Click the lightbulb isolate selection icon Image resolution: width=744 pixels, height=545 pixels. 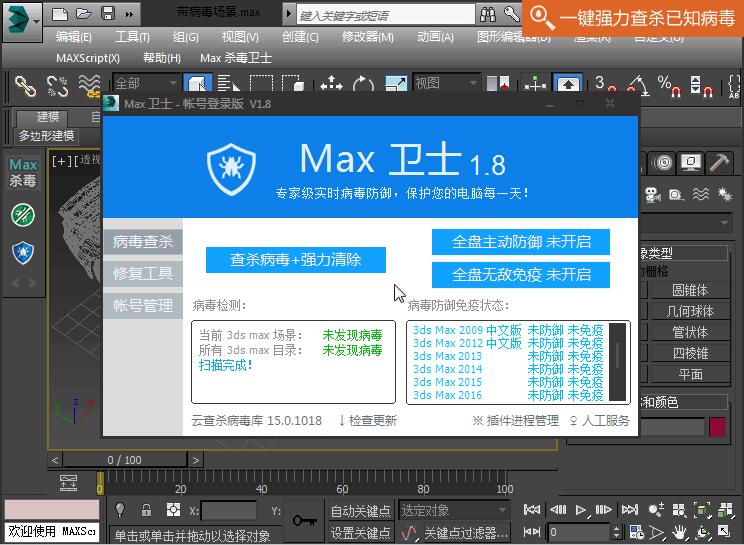120,510
